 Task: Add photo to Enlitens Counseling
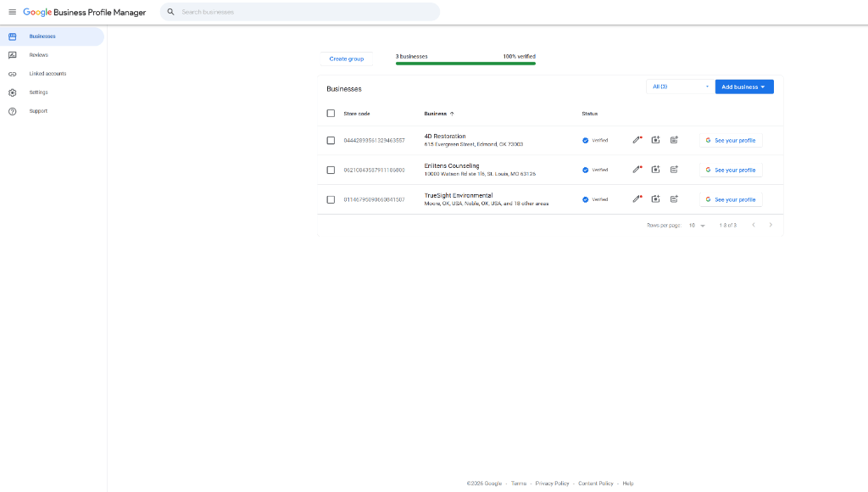coord(655,169)
